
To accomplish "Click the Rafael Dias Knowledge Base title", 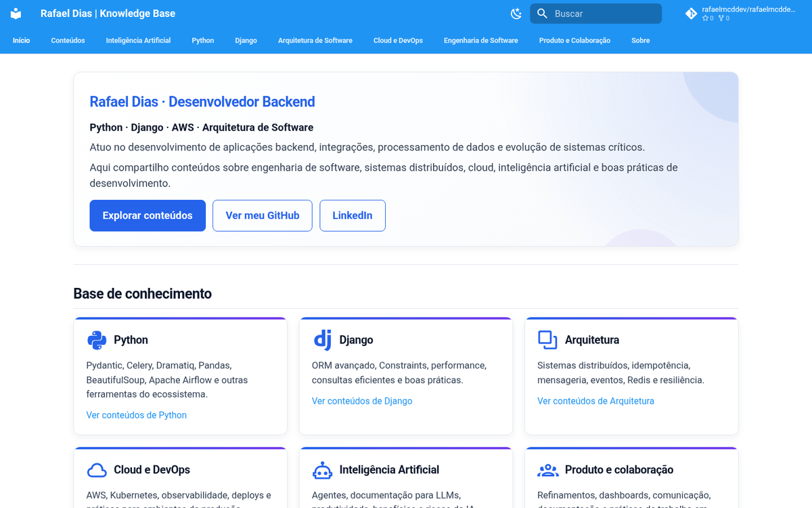I will 108,14.
